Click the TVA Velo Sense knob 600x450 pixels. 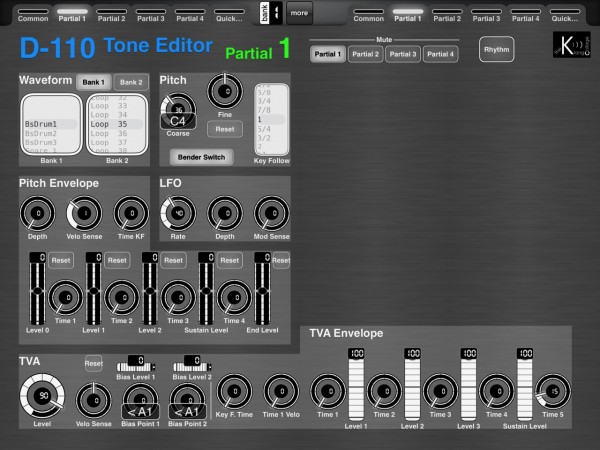tap(94, 400)
